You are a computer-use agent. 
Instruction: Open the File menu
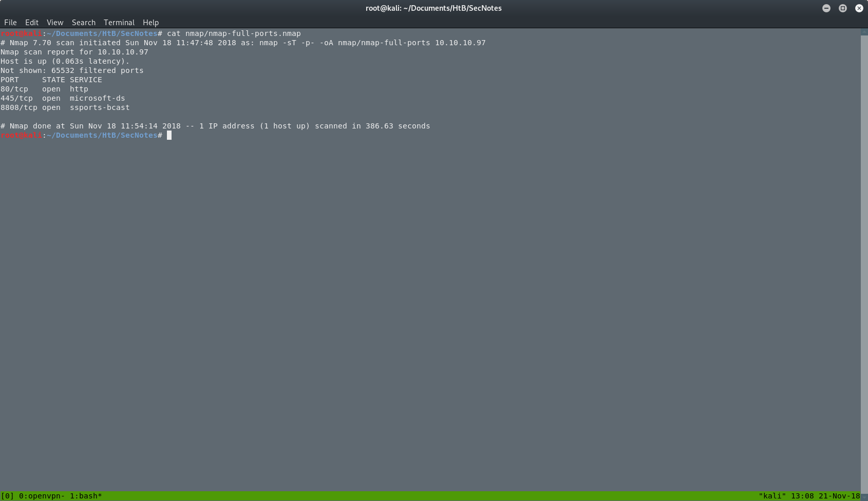pos(10,23)
